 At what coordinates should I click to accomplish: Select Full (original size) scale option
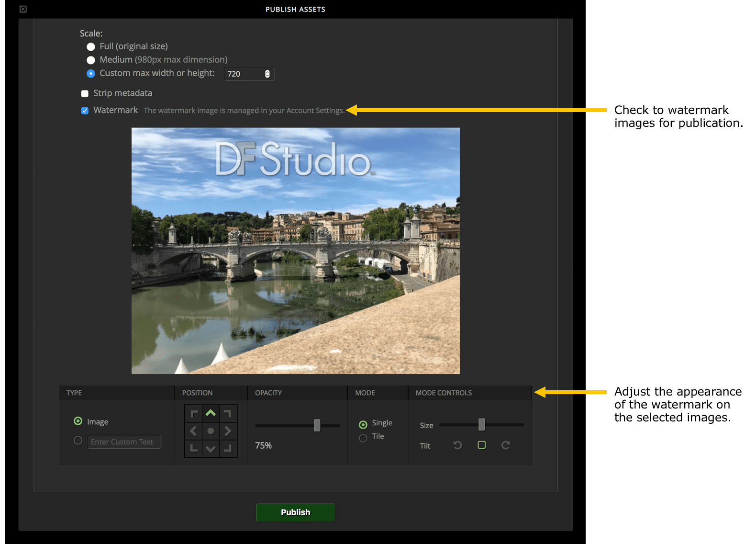tap(91, 47)
